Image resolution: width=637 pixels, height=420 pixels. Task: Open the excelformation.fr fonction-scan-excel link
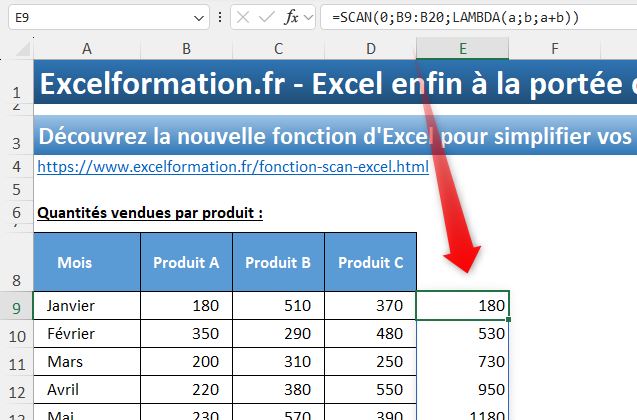233,167
